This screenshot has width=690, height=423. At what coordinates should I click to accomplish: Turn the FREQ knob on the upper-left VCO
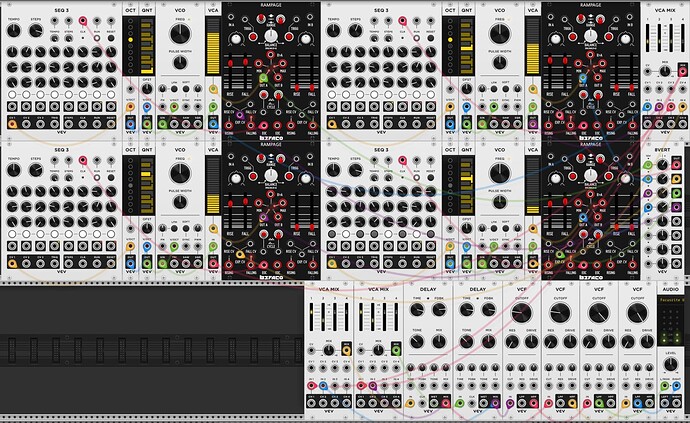[x=180, y=34]
